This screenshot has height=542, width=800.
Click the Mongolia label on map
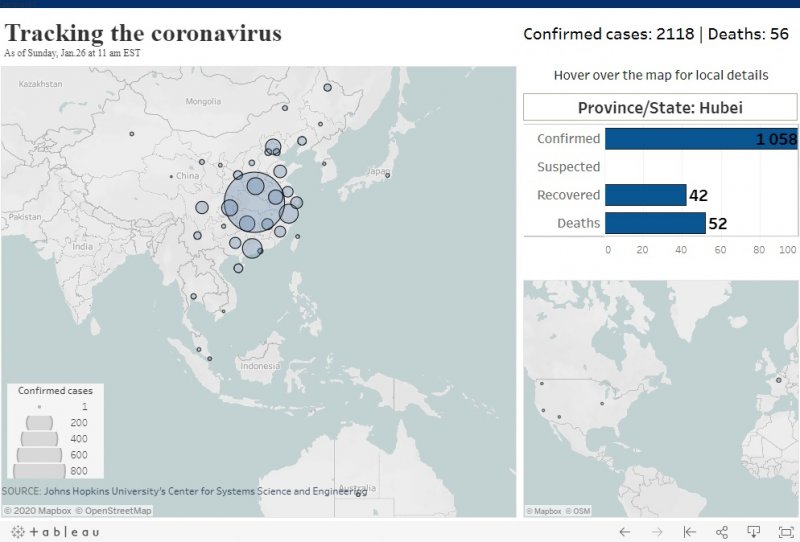[x=203, y=101]
